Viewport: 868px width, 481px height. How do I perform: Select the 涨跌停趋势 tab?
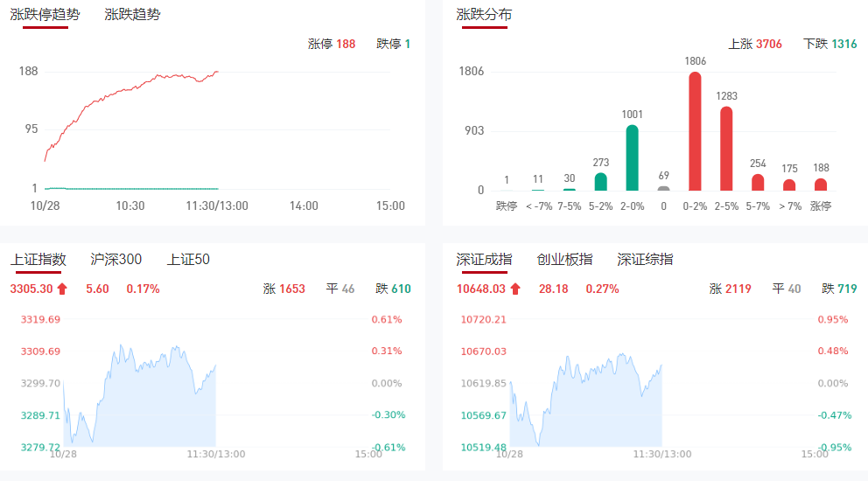point(45,15)
